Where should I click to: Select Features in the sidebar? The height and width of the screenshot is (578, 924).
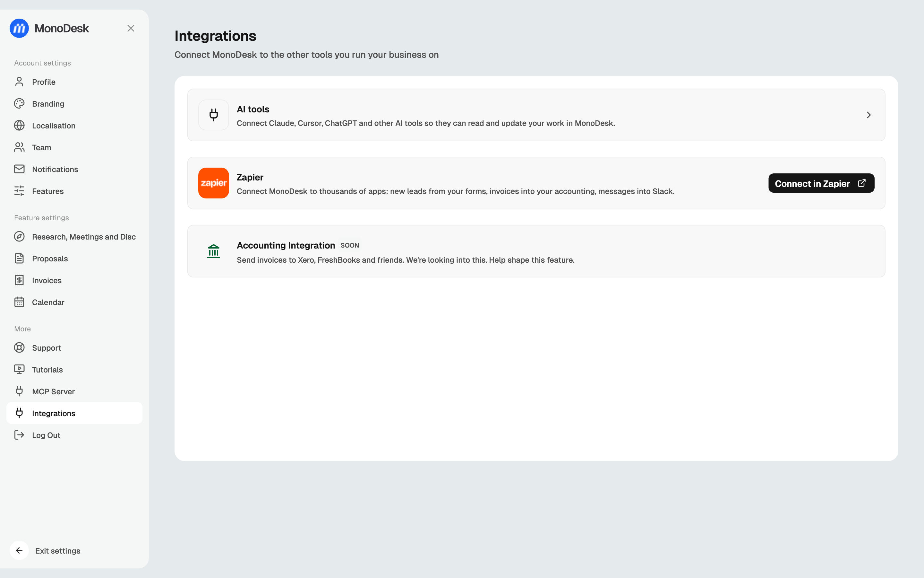point(74,191)
